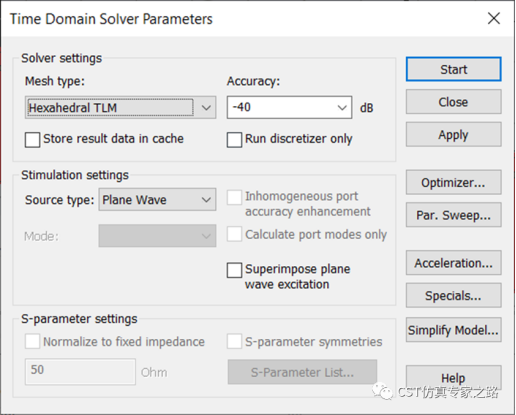This screenshot has width=516, height=415.
Task: Check Normalize to fixed impedance
Action: tap(32, 341)
